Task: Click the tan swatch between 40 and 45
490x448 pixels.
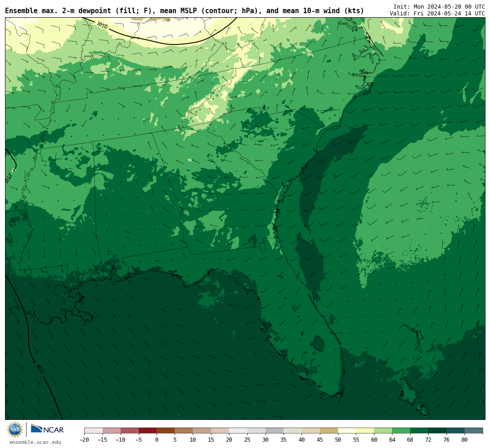Action: [x=311, y=431]
